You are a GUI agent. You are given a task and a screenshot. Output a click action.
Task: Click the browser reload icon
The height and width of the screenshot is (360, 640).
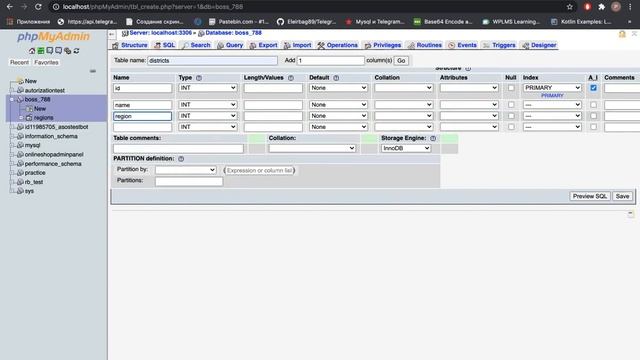(x=38, y=7)
